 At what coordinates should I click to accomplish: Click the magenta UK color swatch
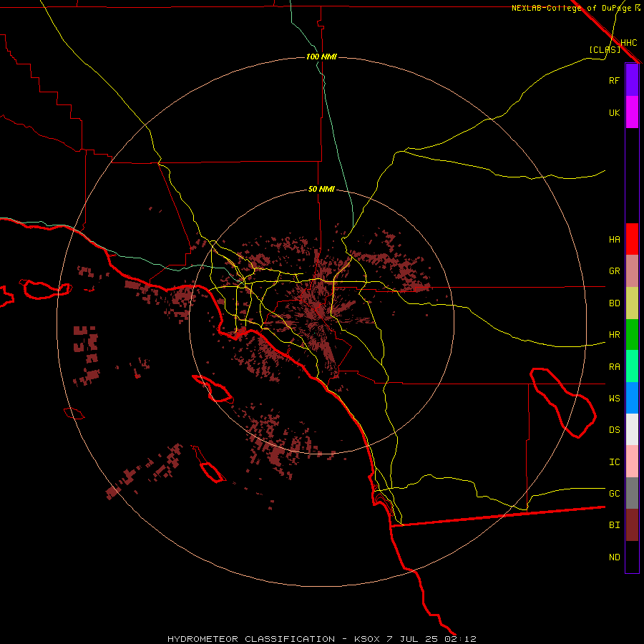[x=632, y=112]
